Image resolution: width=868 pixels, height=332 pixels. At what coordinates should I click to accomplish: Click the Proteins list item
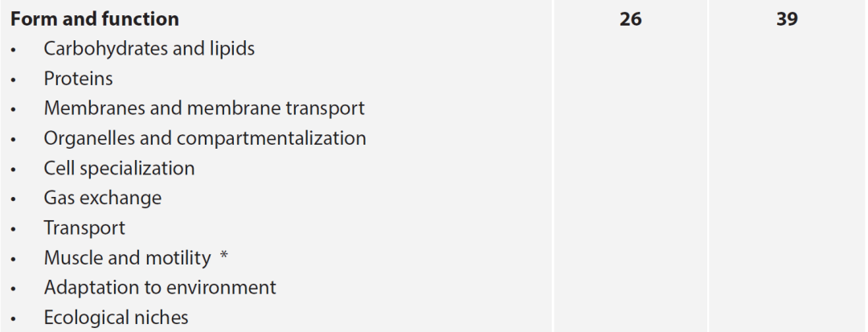click(x=78, y=79)
